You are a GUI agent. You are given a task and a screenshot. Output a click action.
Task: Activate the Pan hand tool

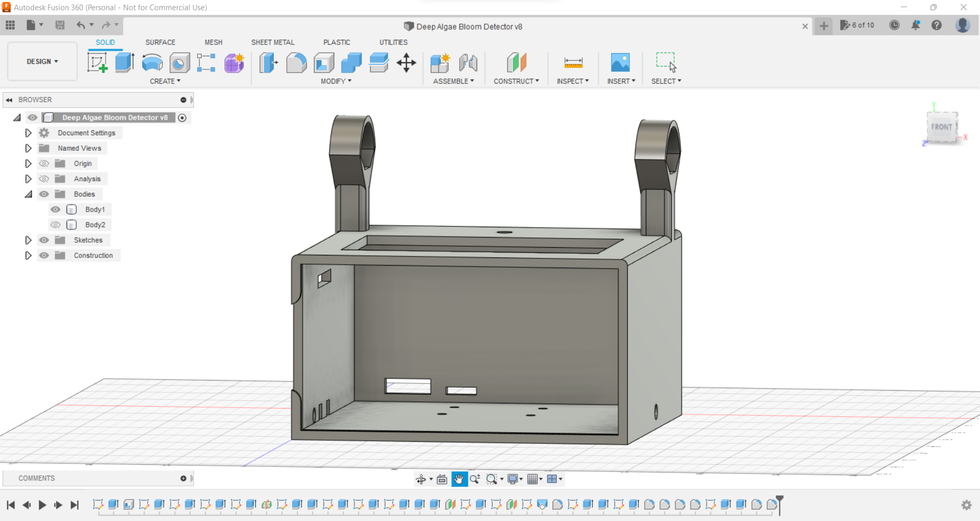(459, 479)
